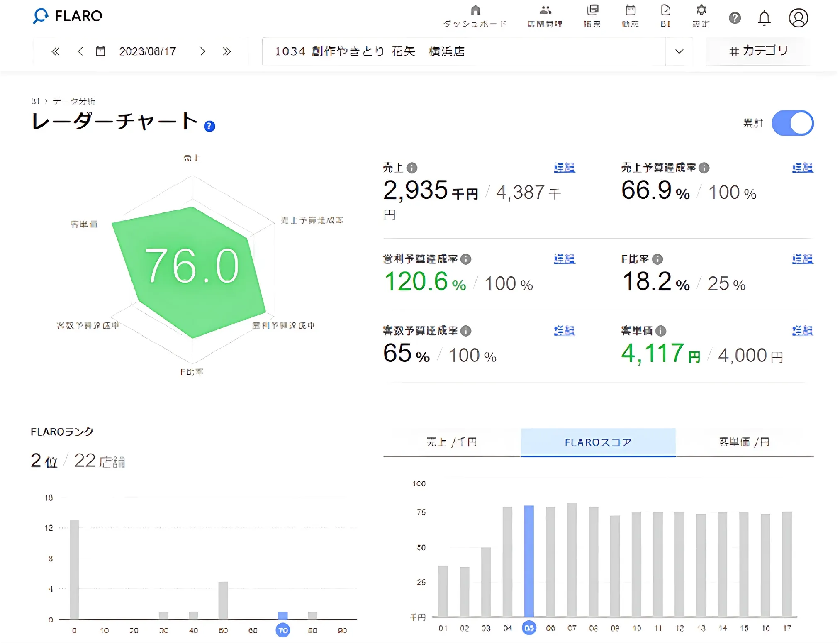Image resolution: width=840 pixels, height=644 pixels.
Task: Click highlighted day 05 marker on score chart
Action: [x=529, y=628]
